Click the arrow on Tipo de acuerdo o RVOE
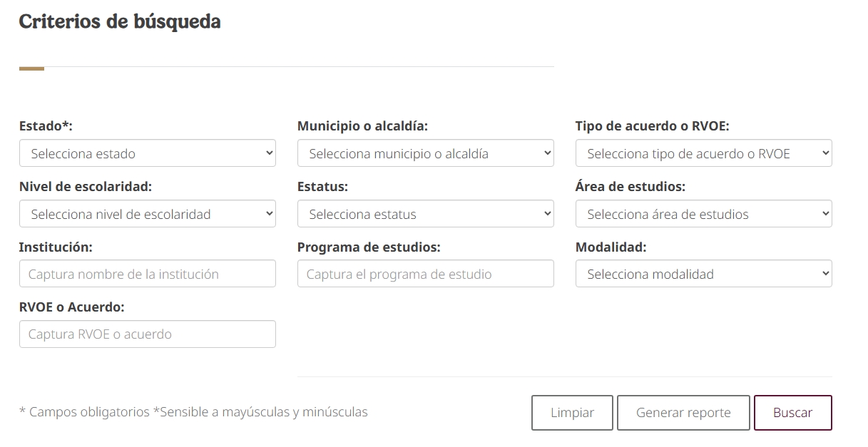 coord(825,153)
